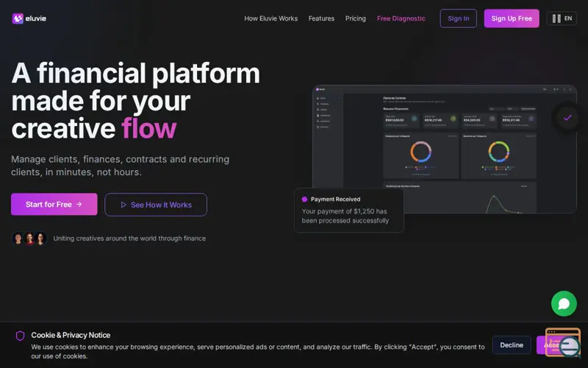Click the purple checkmark circle badge

[x=567, y=118]
